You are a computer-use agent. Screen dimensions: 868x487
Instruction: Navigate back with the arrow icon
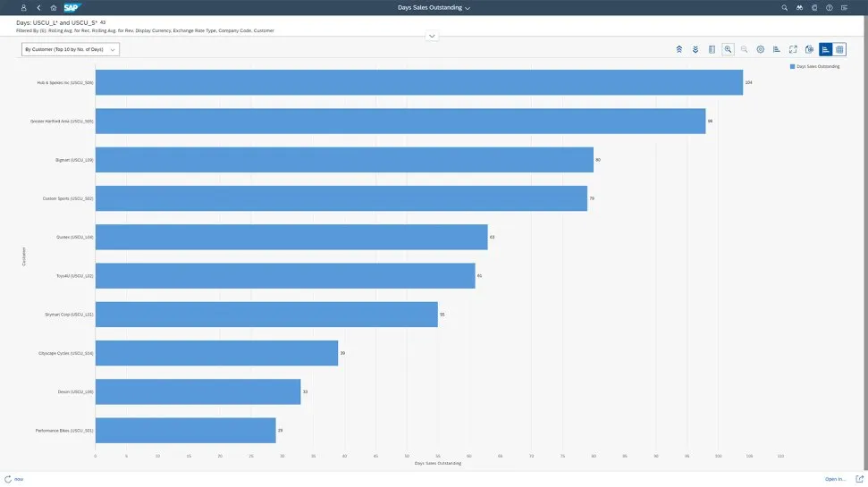pos(38,7)
